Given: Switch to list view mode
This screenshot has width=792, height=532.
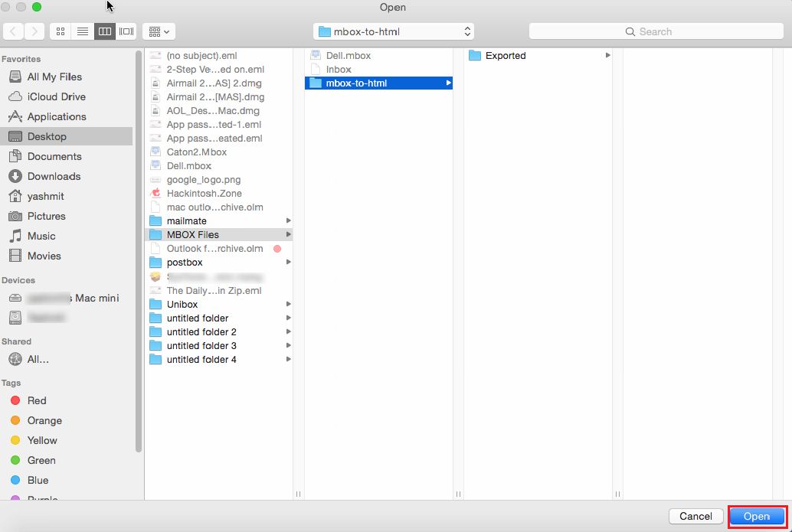Looking at the screenshot, I should pyautogui.click(x=83, y=31).
